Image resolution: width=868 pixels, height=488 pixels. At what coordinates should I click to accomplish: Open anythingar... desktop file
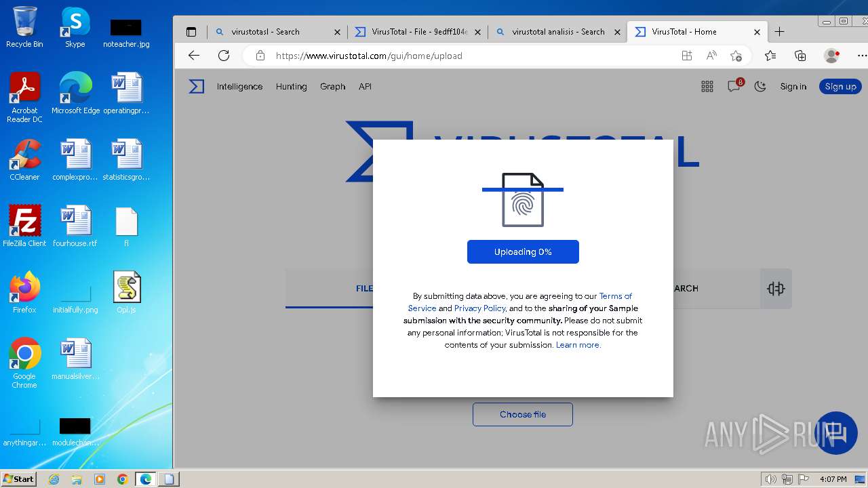click(24, 432)
